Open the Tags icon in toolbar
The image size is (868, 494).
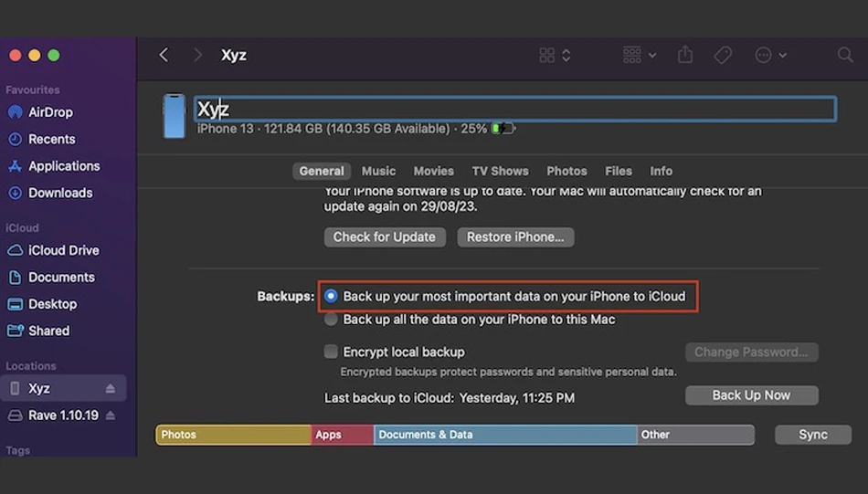click(x=723, y=55)
